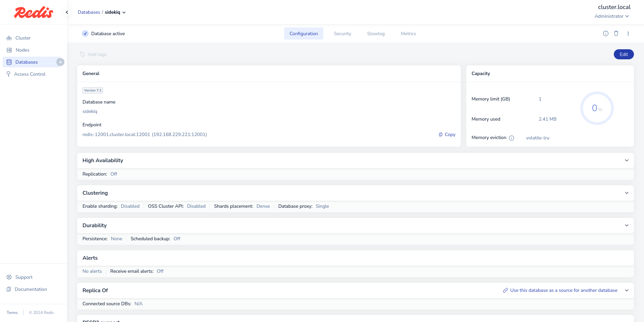The width and height of the screenshot is (644, 322).
Task: Click the 2.41 MB memory used value
Action: 547,119
